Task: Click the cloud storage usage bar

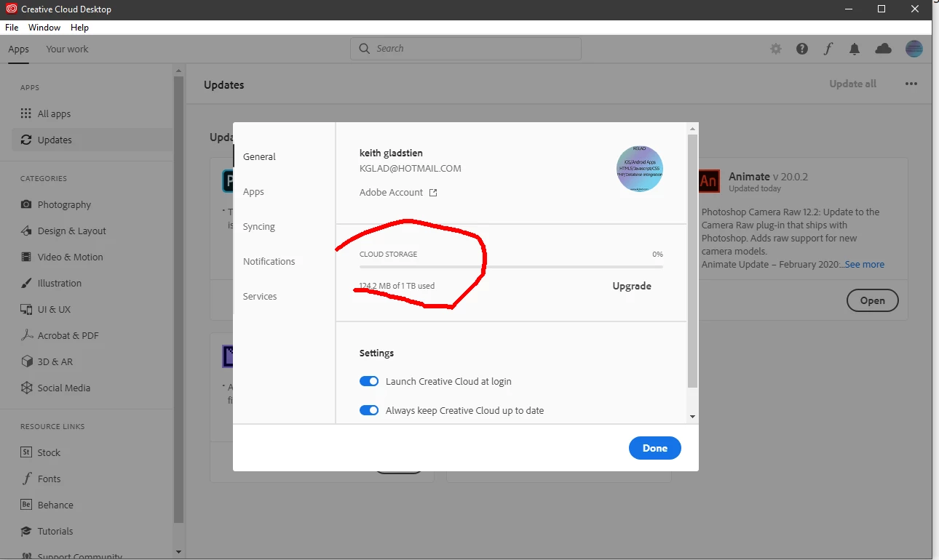Action: [x=511, y=267]
